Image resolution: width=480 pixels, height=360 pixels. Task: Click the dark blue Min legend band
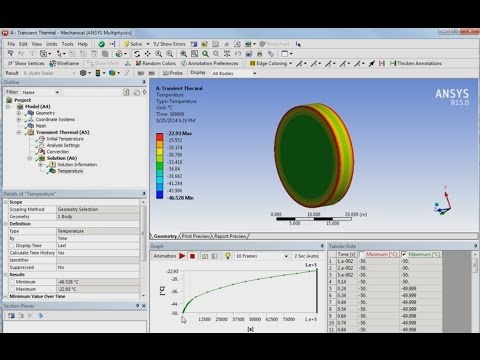pos(160,195)
